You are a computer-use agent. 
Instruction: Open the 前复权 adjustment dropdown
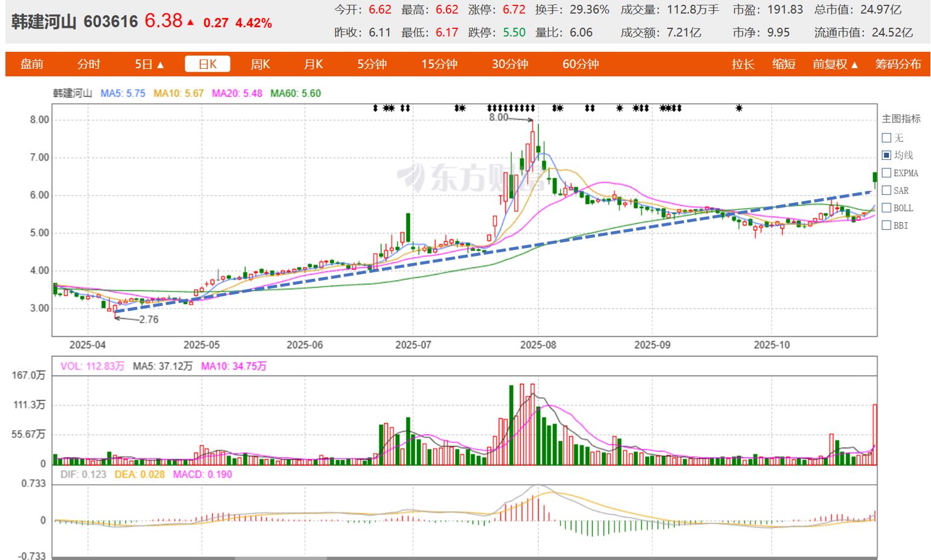(x=835, y=64)
